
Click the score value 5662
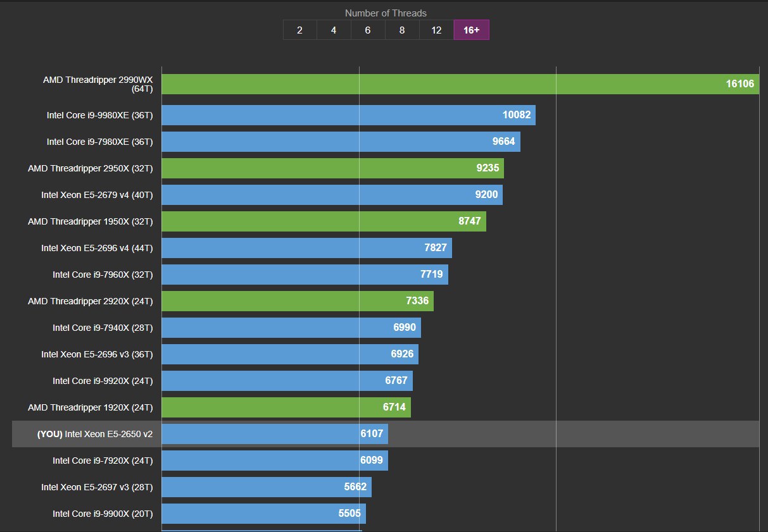point(355,487)
